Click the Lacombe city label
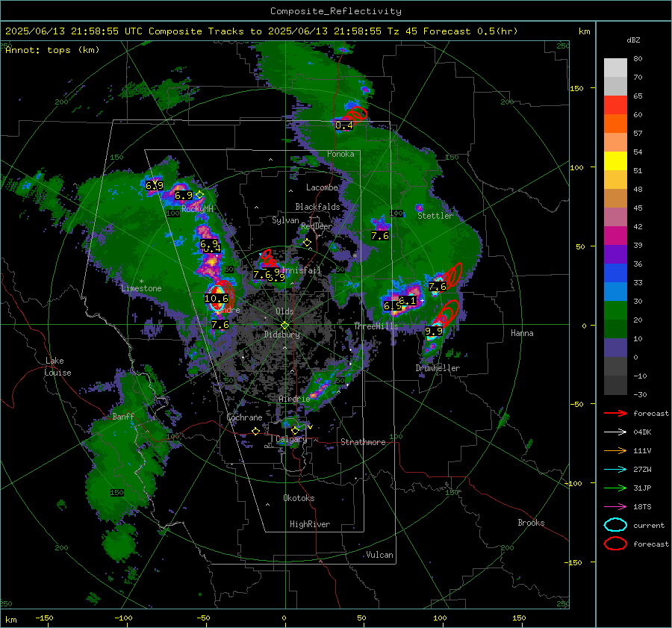The width and height of the screenshot is (672, 628). [323, 187]
